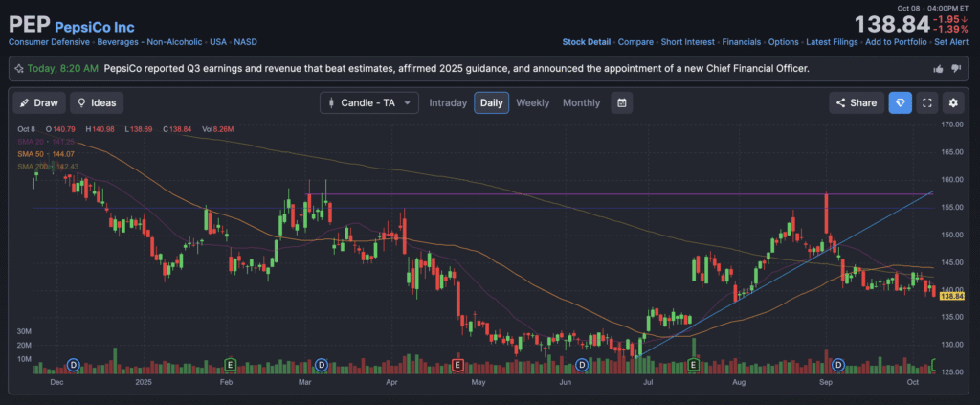Open the calendar date range picker

621,102
